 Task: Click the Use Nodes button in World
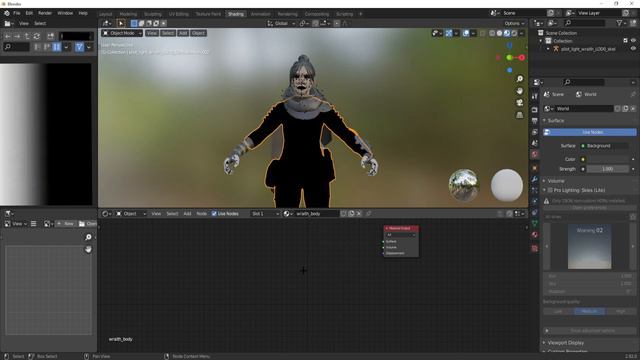pos(589,132)
